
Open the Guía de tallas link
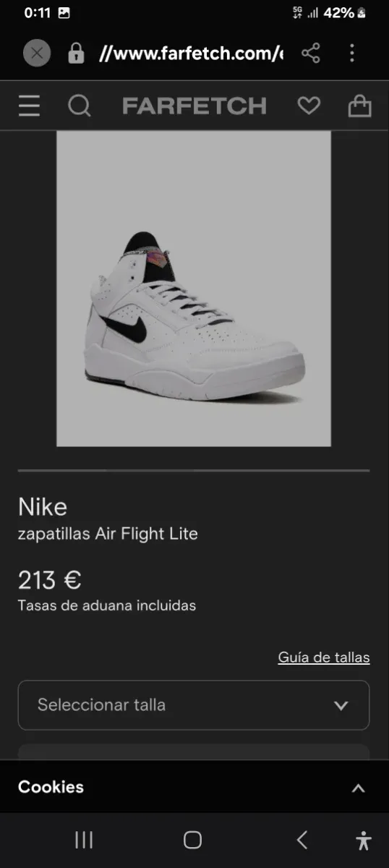coord(324,658)
